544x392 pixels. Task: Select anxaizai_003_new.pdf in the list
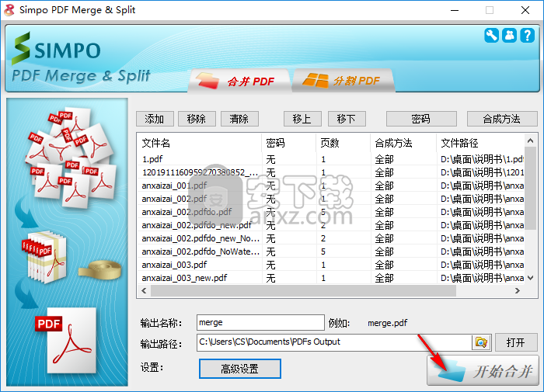(x=331, y=278)
